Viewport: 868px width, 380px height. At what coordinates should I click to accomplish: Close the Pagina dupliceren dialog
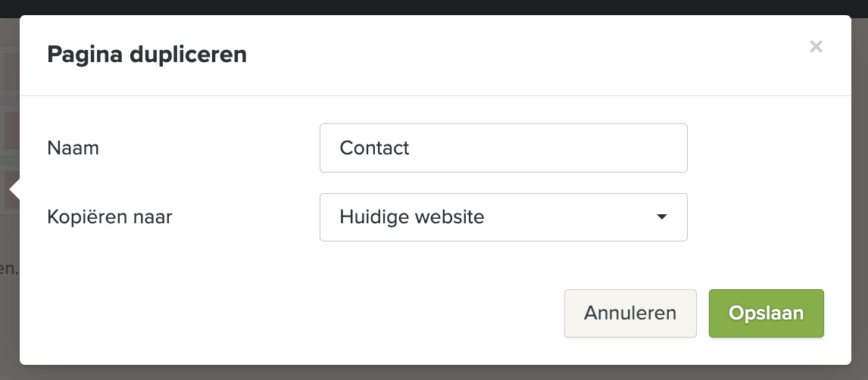coord(816,47)
